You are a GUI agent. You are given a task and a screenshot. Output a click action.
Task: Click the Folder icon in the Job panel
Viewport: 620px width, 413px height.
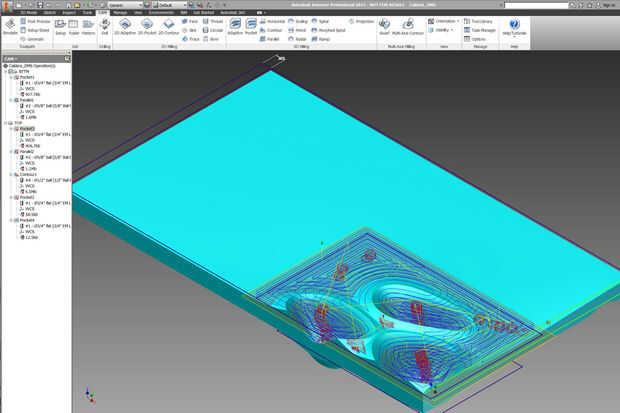click(74, 25)
